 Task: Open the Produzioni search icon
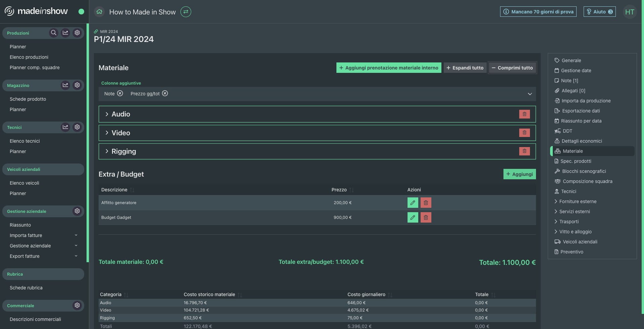(53, 33)
